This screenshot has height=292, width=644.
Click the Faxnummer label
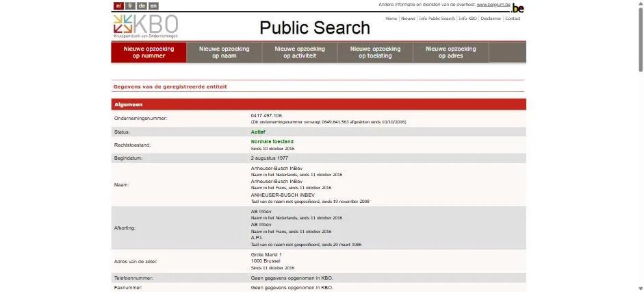[x=128, y=287]
